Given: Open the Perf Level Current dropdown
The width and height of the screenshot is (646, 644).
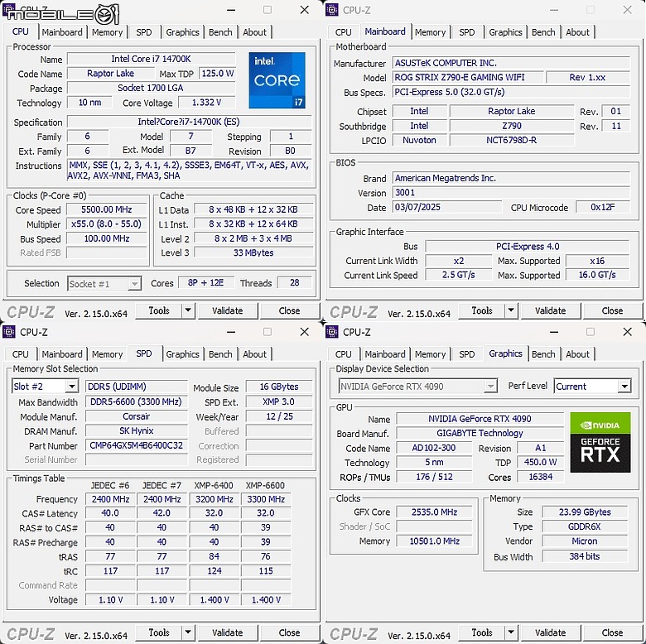Looking at the screenshot, I should [624, 387].
